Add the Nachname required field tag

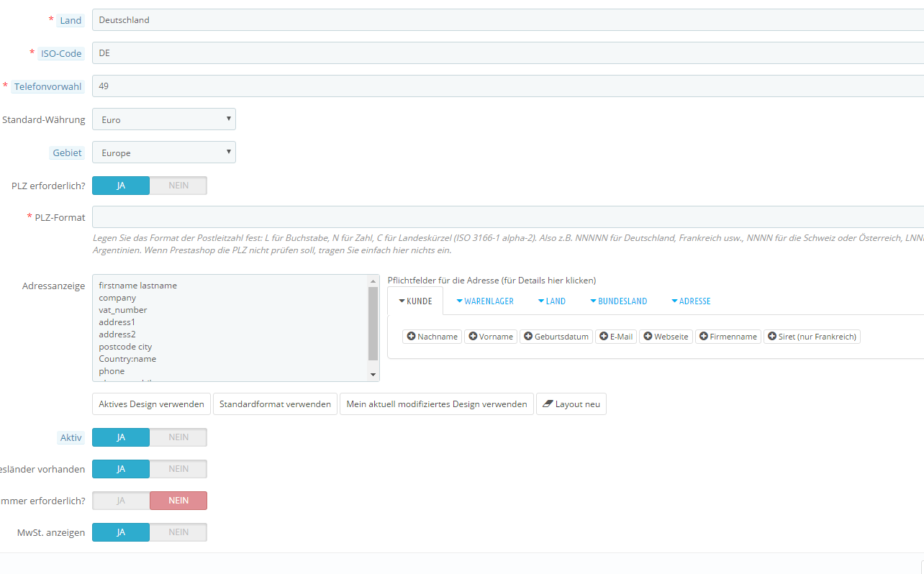click(431, 337)
